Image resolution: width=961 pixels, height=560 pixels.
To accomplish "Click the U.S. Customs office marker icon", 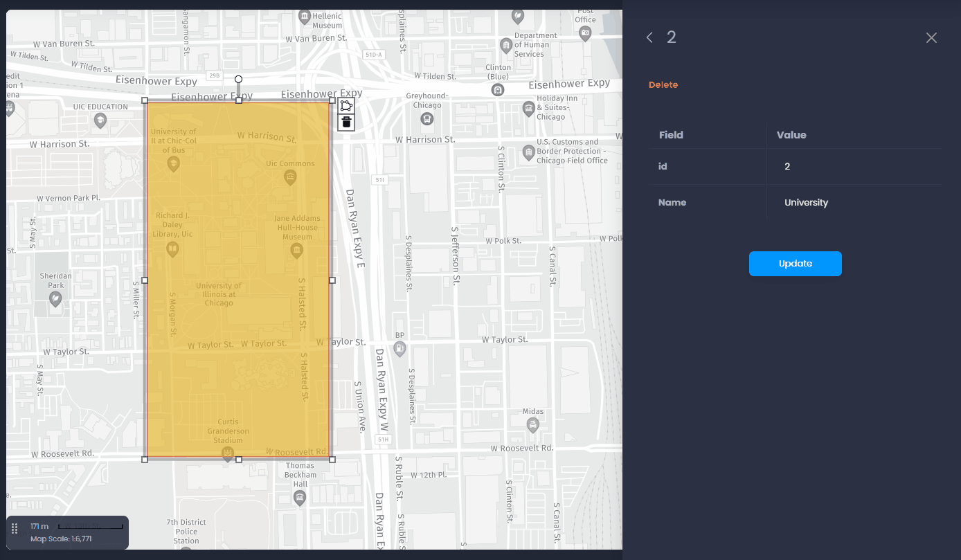I will [x=529, y=152].
